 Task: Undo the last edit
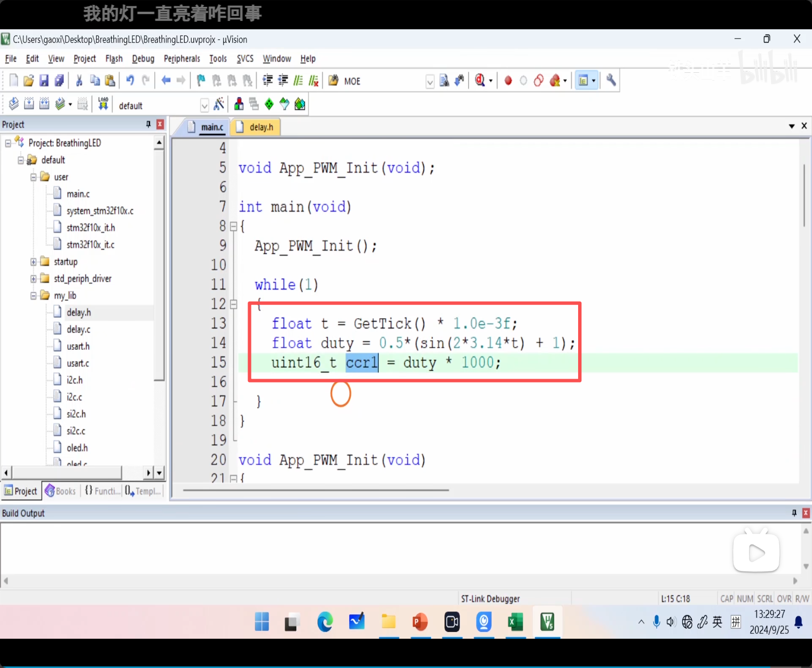[130, 81]
